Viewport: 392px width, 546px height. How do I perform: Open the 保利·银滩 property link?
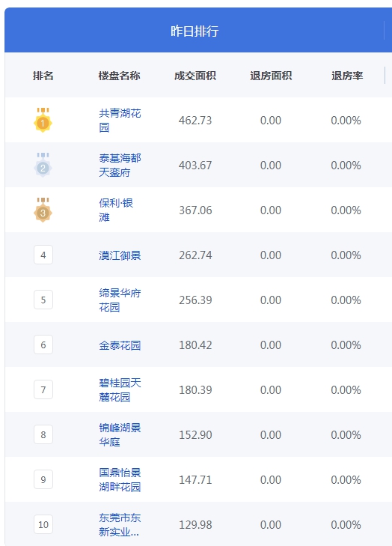116,210
